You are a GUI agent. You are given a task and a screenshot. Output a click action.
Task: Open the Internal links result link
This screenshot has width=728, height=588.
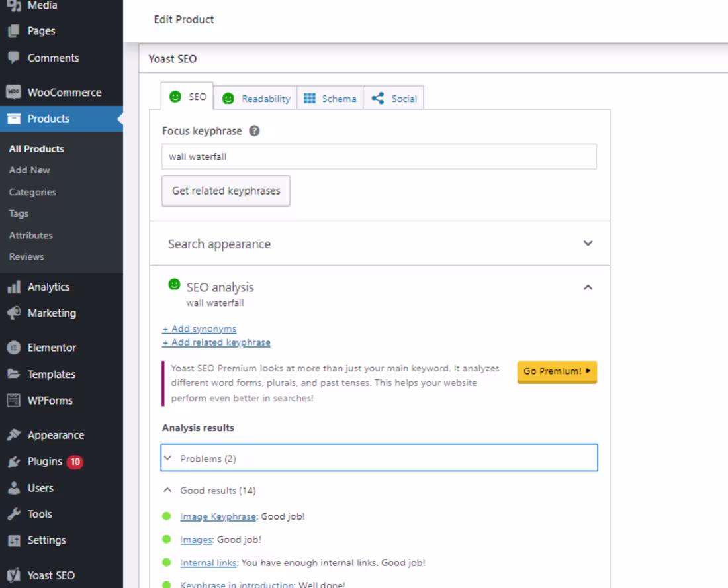tap(208, 563)
